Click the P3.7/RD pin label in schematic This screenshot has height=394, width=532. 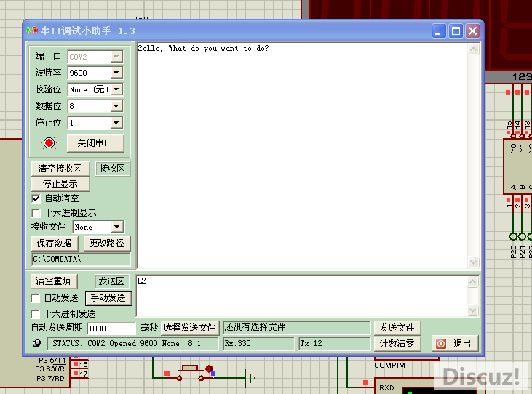pos(50,379)
